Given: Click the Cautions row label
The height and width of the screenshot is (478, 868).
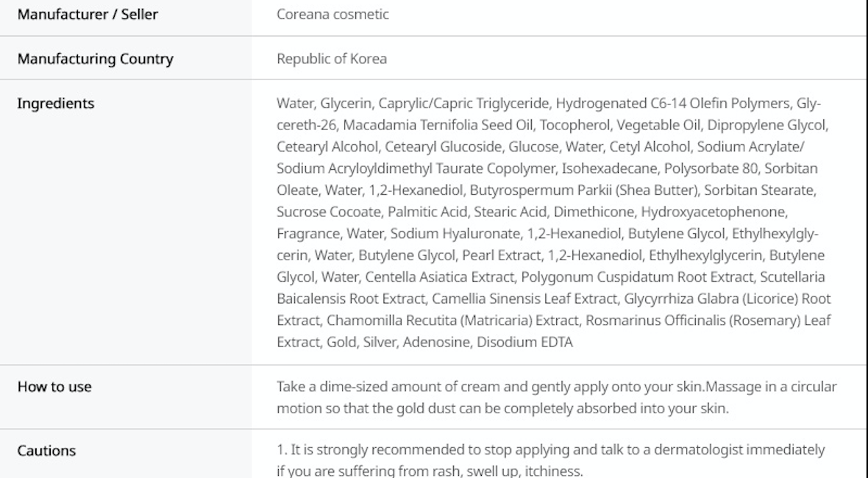Looking at the screenshot, I should click(46, 451).
